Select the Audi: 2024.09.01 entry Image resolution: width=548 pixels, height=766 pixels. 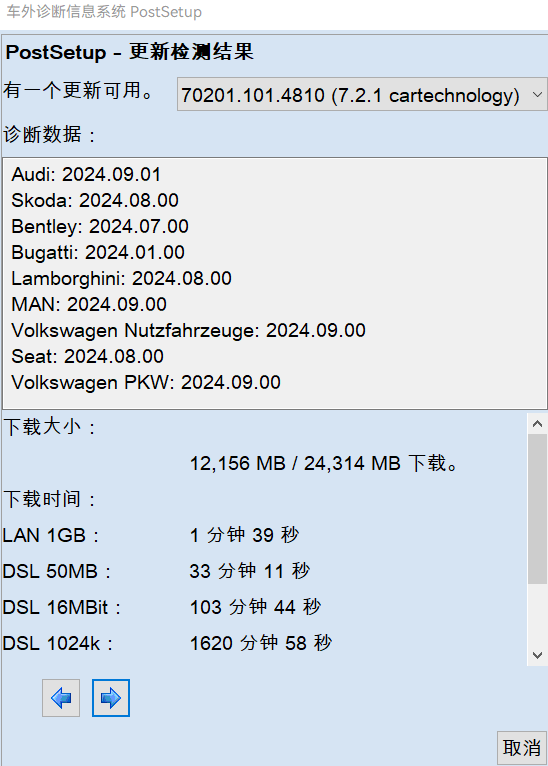[86, 175]
